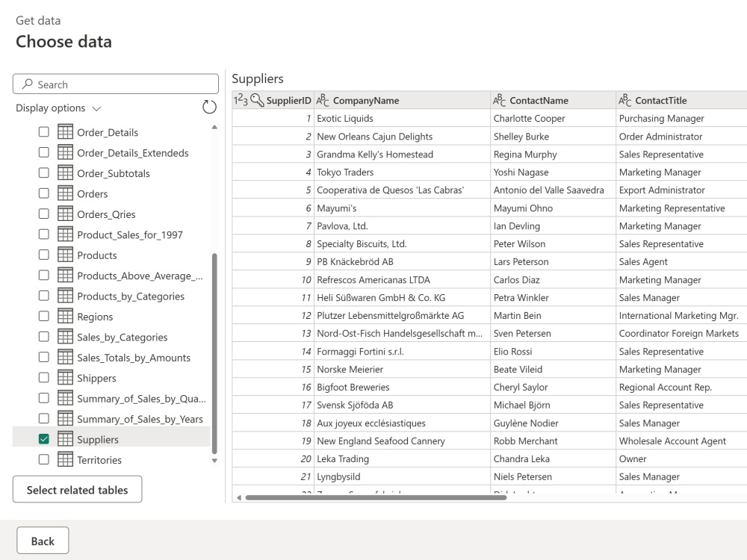The image size is (747, 560).
Task: Click the cell 'Charlotte Cooper'
Action: click(553, 118)
